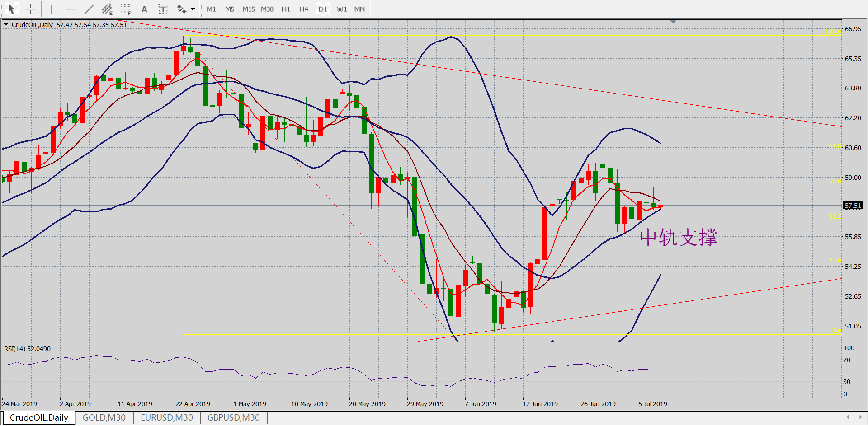Switch to the M30 timeframe
868x426 pixels.
267,9
